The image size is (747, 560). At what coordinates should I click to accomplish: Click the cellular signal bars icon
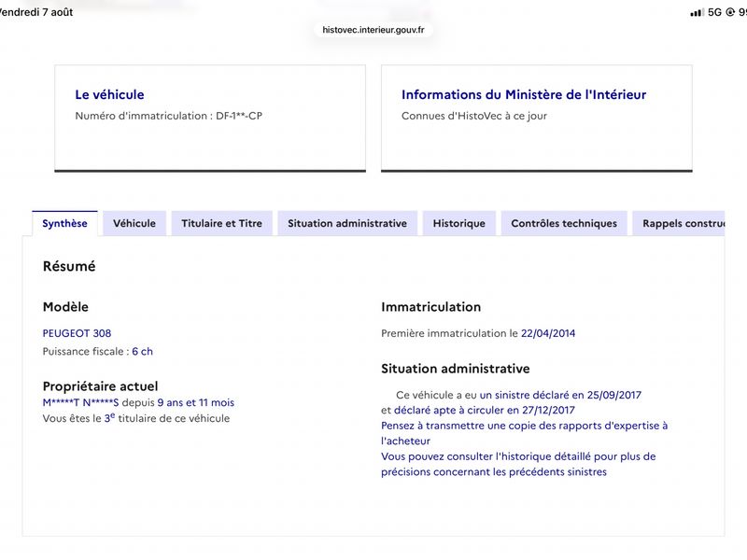[x=696, y=12]
